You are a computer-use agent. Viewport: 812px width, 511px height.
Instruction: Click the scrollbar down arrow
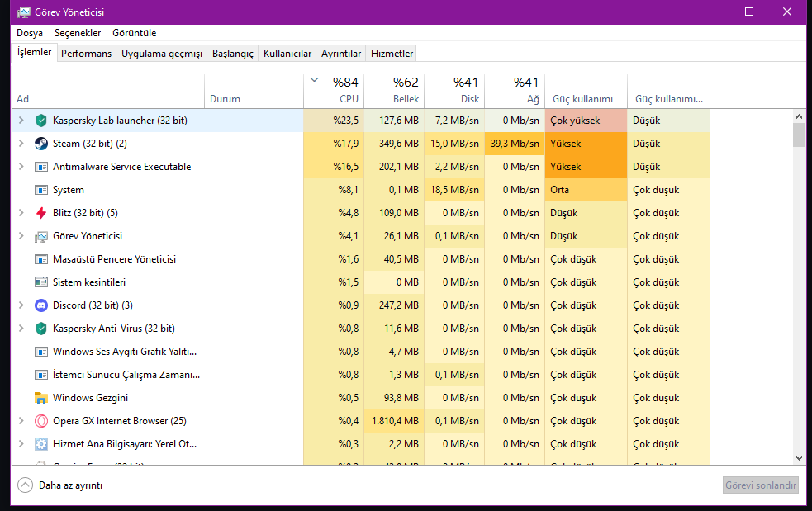(x=799, y=457)
